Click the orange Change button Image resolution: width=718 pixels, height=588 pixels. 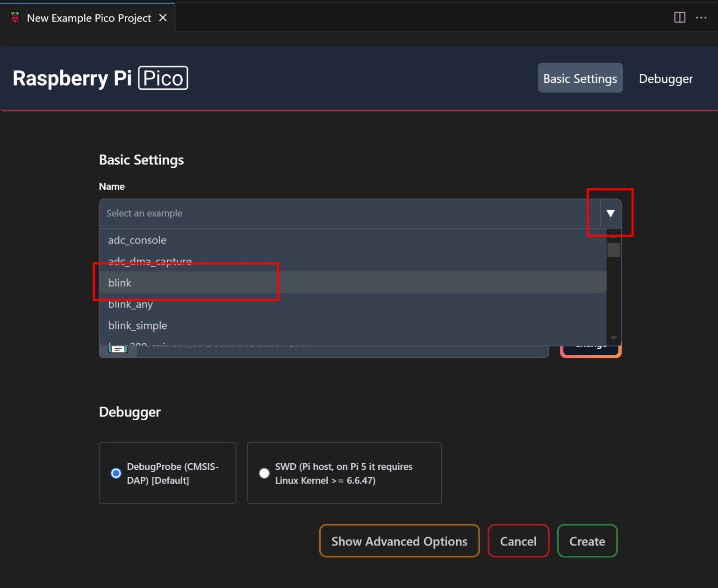click(591, 344)
